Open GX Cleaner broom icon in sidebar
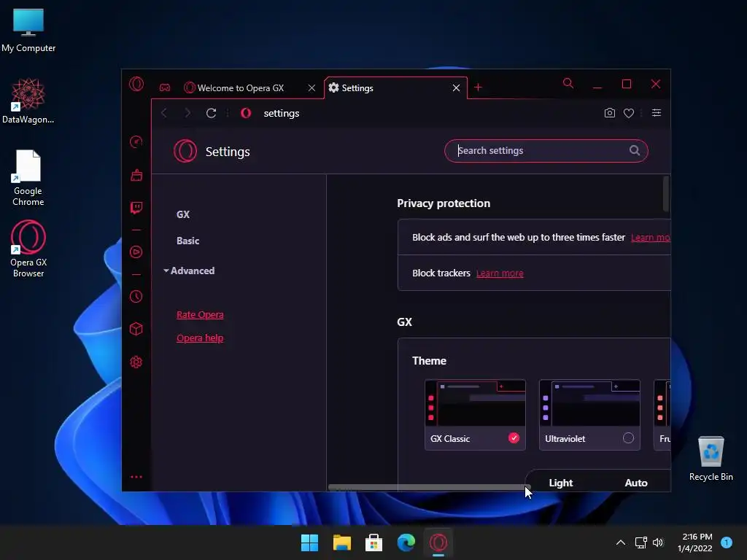Screen dimensions: 747x560 click(136, 175)
